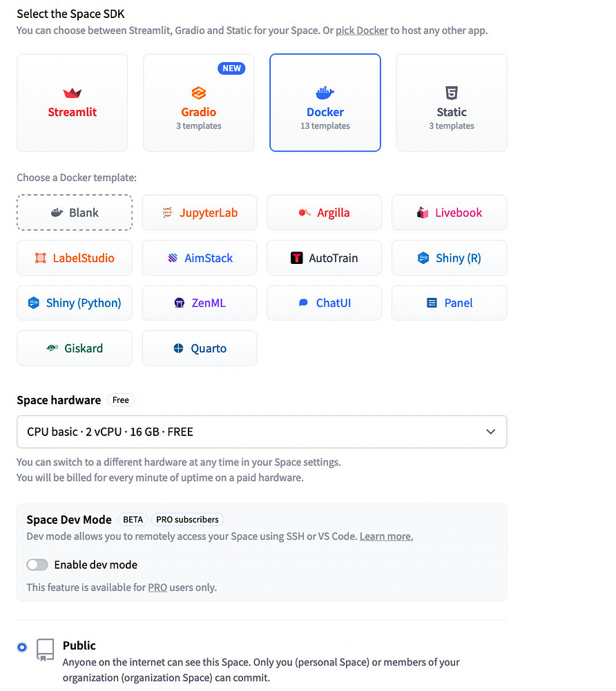The width and height of the screenshot is (616, 691).
Task: Click the LabelStudio template icon
Action: tap(41, 258)
